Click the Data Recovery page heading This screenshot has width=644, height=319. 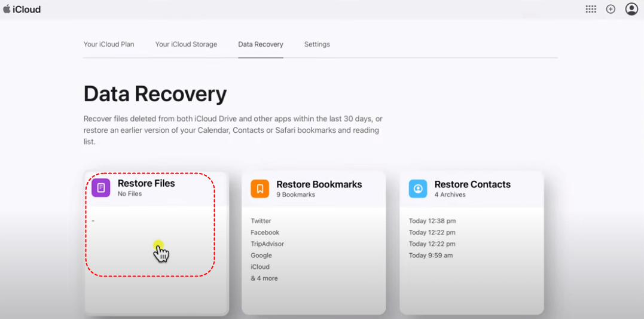[x=155, y=94]
